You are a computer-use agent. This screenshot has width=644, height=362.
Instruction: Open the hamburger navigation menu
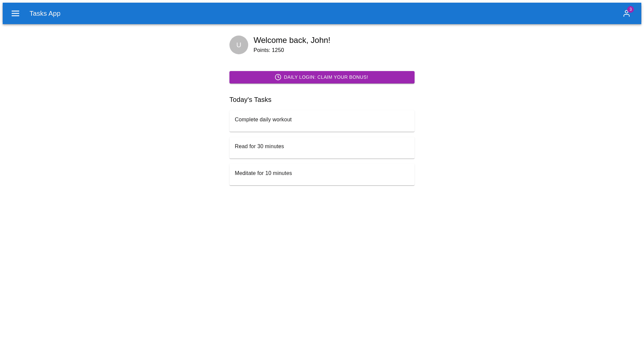click(15, 13)
